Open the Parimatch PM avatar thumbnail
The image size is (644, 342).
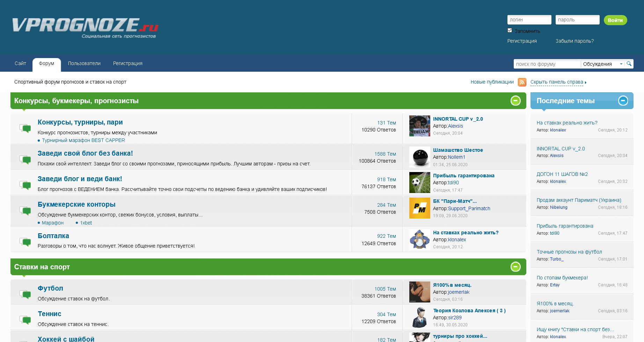(x=419, y=208)
